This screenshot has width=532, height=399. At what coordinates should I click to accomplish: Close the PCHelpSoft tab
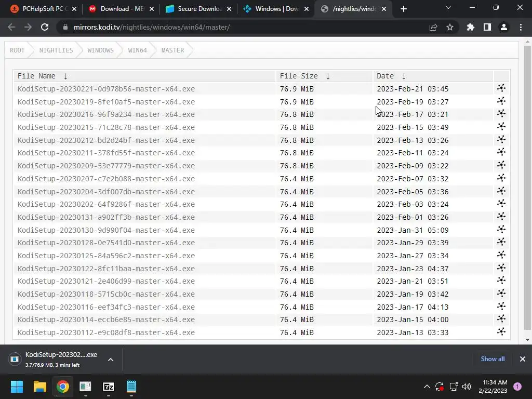click(x=74, y=9)
